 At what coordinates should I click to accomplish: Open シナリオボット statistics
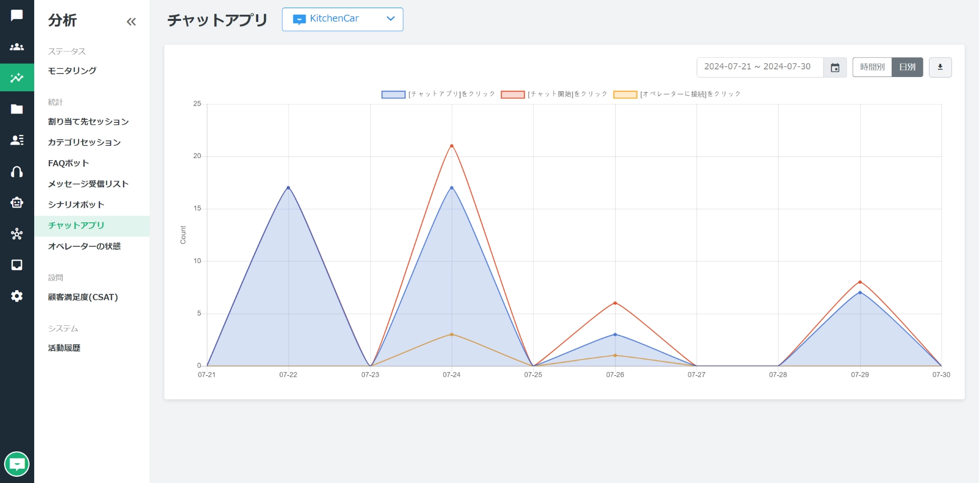pyautogui.click(x=76, y=205)
